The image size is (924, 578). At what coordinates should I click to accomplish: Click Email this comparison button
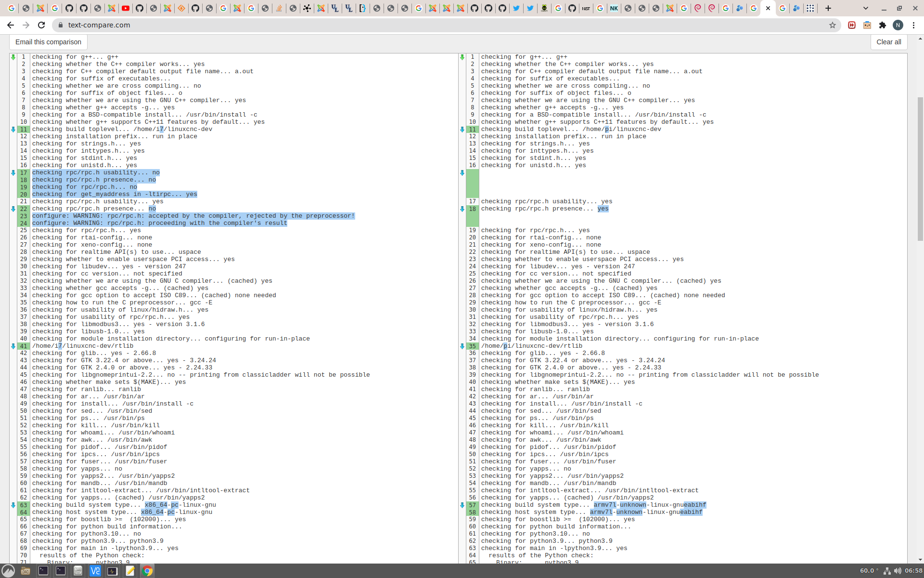48,42
